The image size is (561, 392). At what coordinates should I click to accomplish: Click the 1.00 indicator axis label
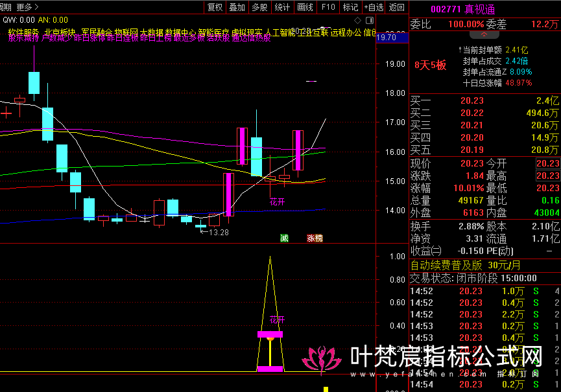tap(397, 257)
